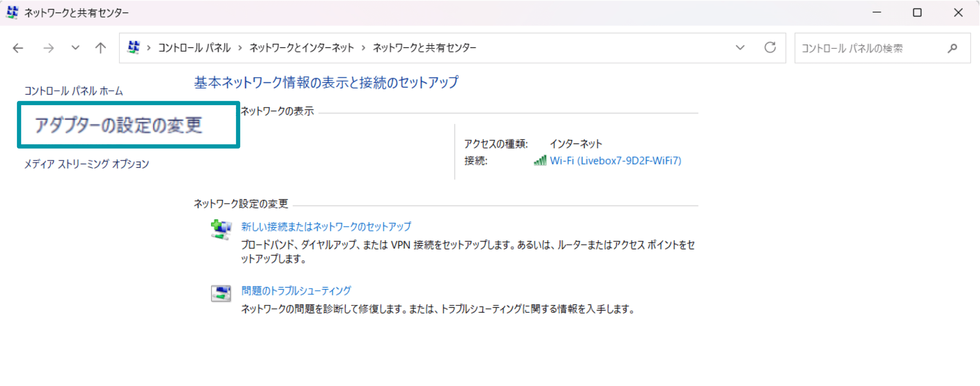The image size is (980, 386).
Task: Click the search magnifier icon
Action: pos(953,48)
